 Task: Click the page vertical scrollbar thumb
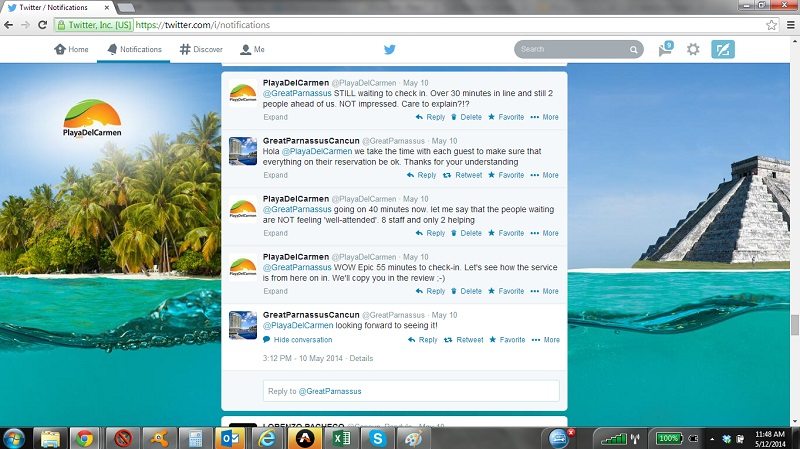[794, 325]
